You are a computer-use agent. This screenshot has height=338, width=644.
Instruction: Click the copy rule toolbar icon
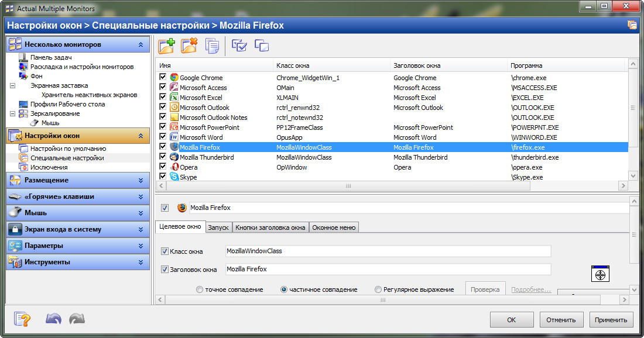(212, 46)
